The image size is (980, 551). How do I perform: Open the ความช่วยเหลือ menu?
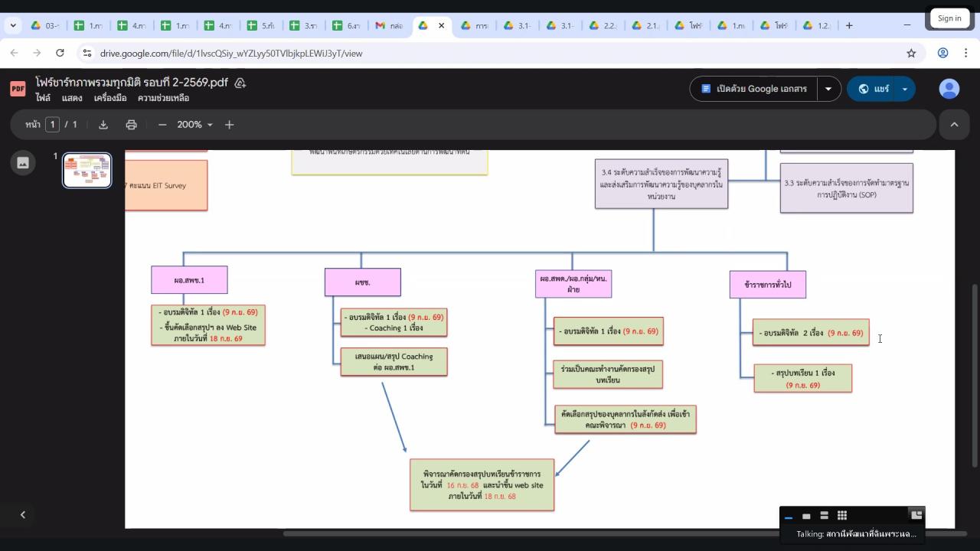coord(163,98)
